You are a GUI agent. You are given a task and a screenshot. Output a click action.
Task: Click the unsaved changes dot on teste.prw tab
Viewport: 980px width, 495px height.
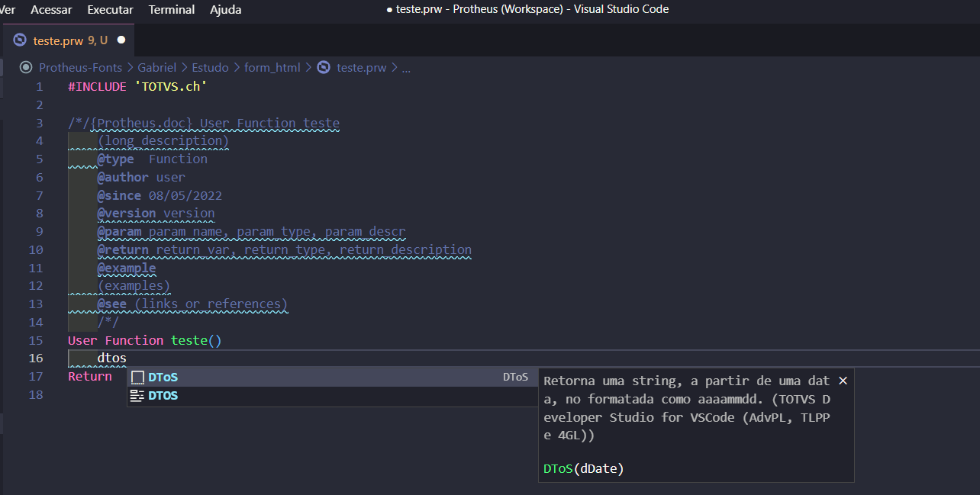click(x=120, y=40)
